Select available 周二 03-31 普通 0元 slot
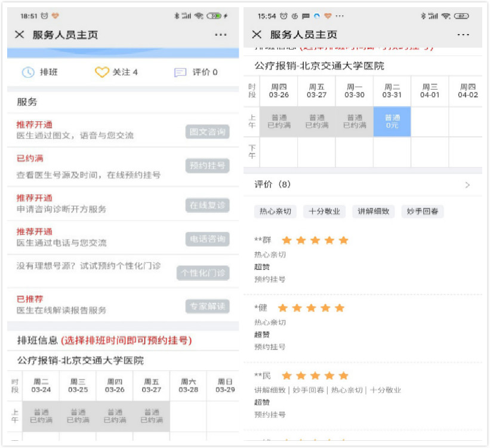 (392, 121)
